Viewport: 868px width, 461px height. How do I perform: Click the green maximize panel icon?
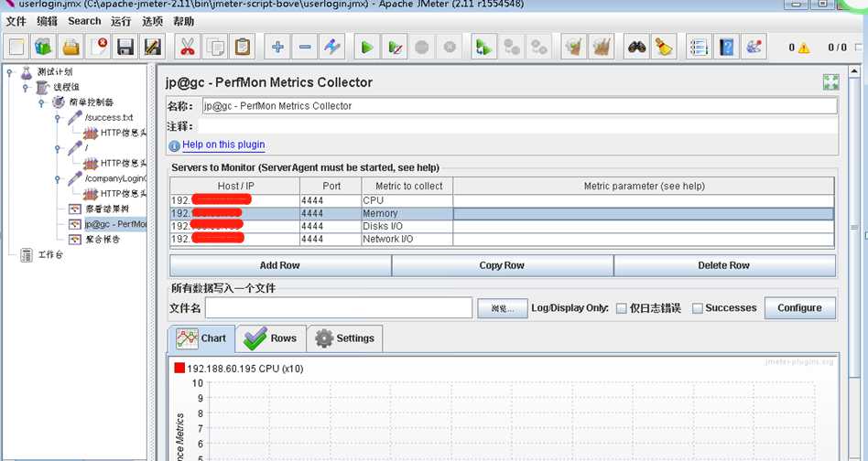[830, 82]
